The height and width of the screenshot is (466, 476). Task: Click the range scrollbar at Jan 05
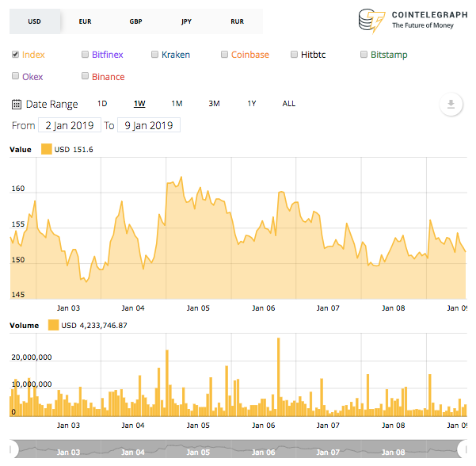(x=198, y=452)
